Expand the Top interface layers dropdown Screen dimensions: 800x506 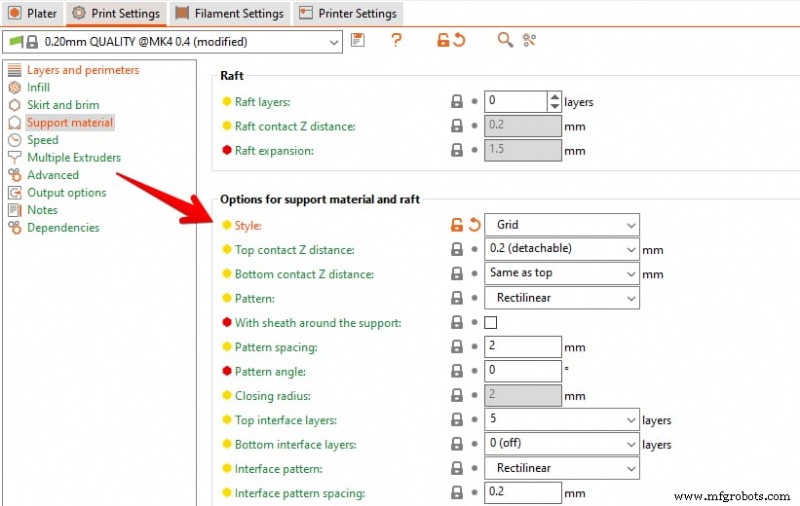coord(561,420)
